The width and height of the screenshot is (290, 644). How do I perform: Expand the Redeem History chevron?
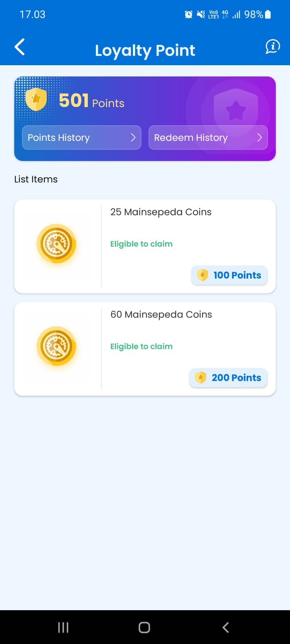pyautogui.click(x=259, y=138)
